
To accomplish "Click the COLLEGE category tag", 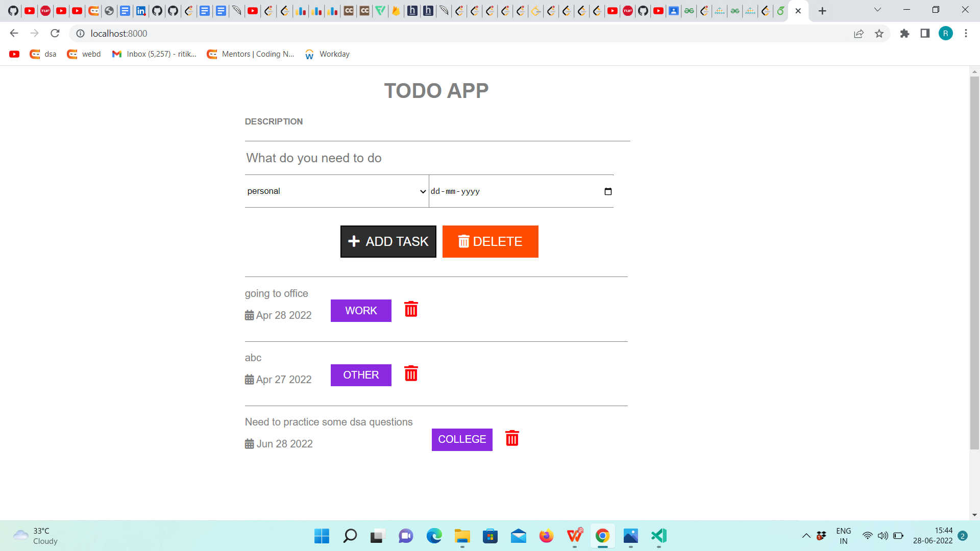I will tap(462, 439).
